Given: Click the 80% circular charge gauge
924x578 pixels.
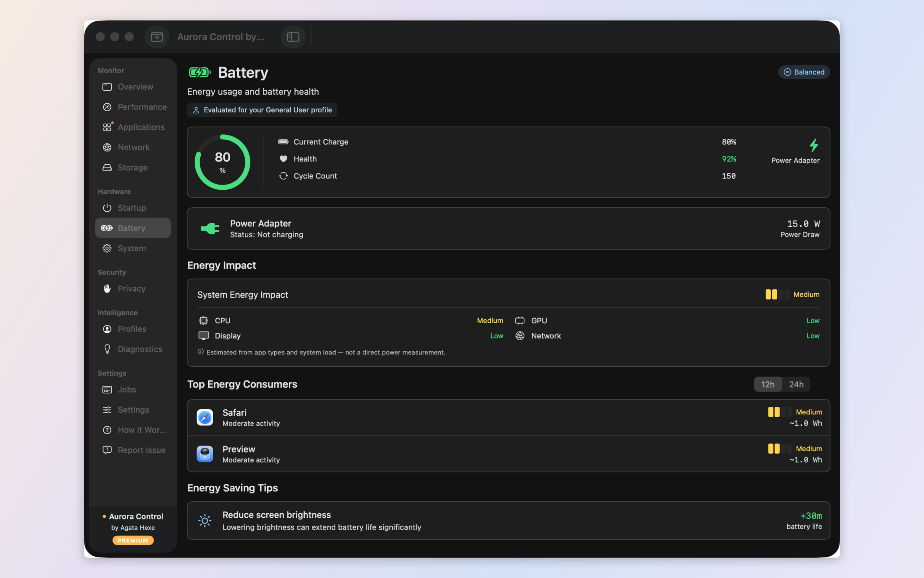Looking at the screenshot, I should point(223,162).
